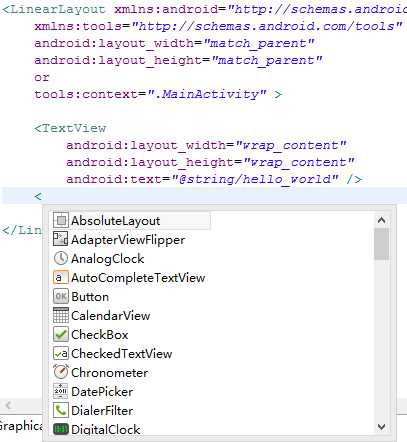Click the TextView wrap_content layout_height line
Screen dimensions: 407x442
(210, 162)
